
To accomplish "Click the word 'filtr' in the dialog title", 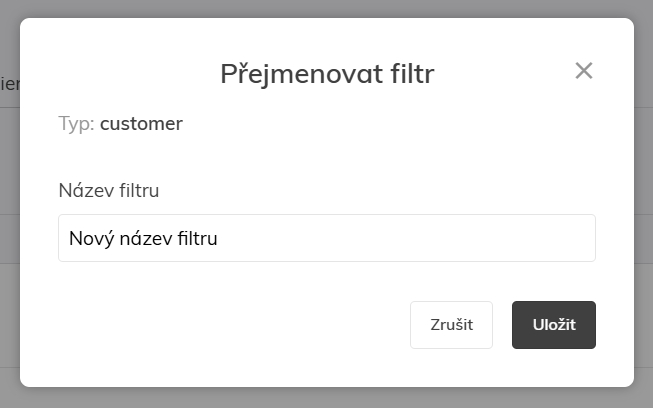I will point(412,74).
